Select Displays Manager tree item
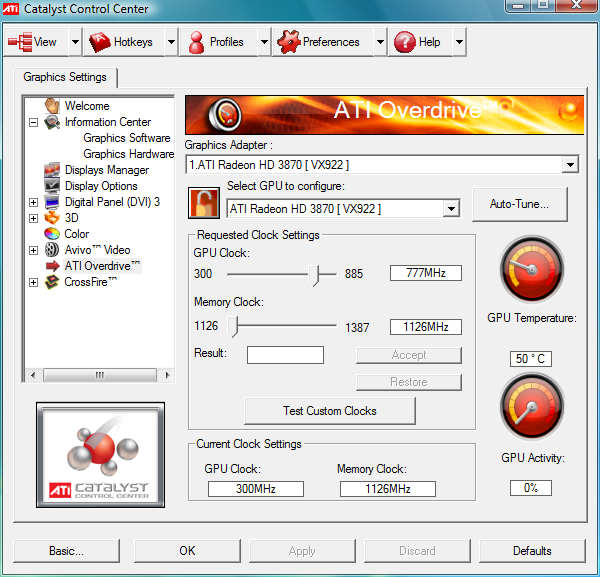Image resolution: width=600 pixels, height=577 pixels. 107,170
